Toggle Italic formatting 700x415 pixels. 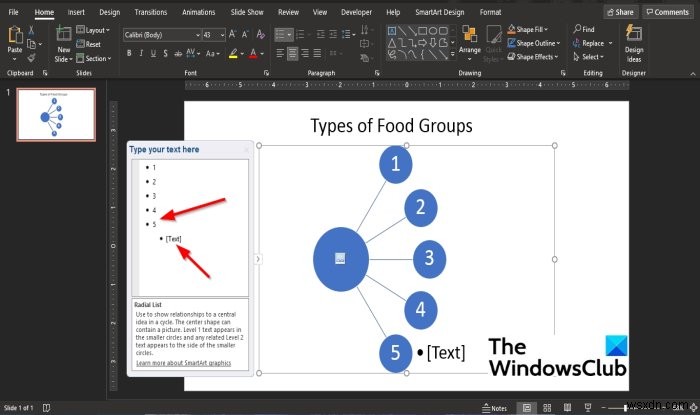click(x=141, y=54)
